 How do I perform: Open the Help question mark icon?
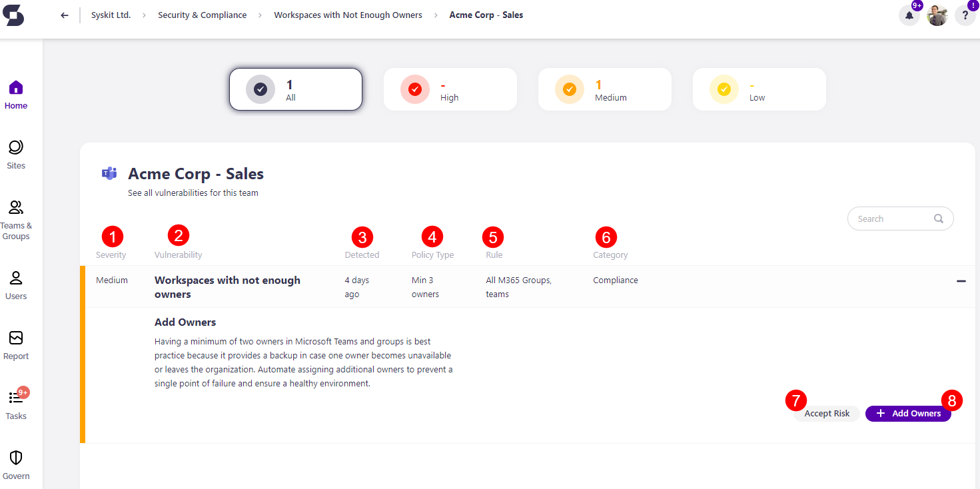pyautogui.click(x=965, y=15)
